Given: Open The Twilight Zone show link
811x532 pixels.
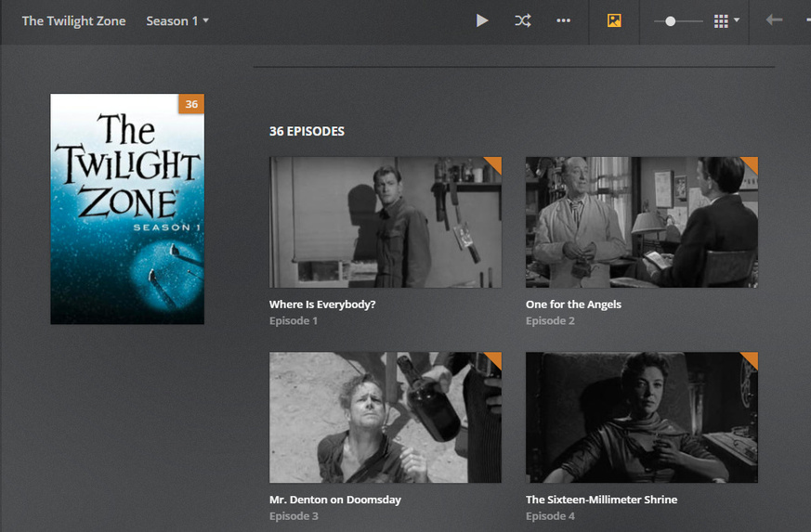Looking at the screenshot, I should tap(74, 21).
